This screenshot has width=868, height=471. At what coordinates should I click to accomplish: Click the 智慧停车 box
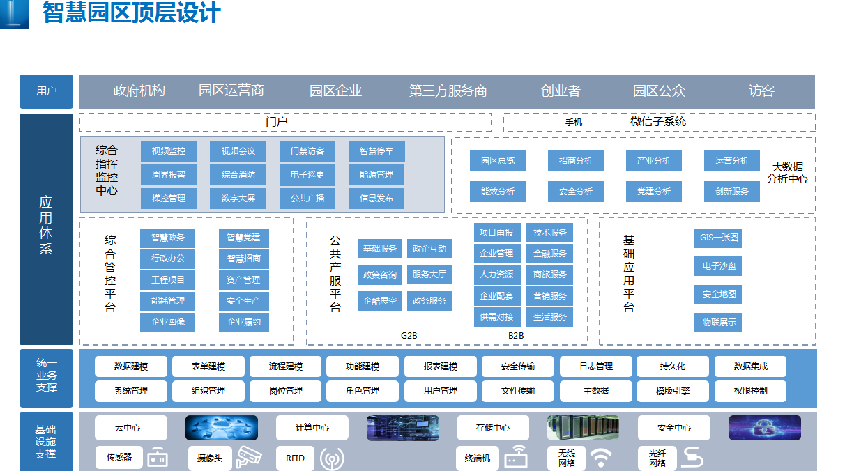376,151
